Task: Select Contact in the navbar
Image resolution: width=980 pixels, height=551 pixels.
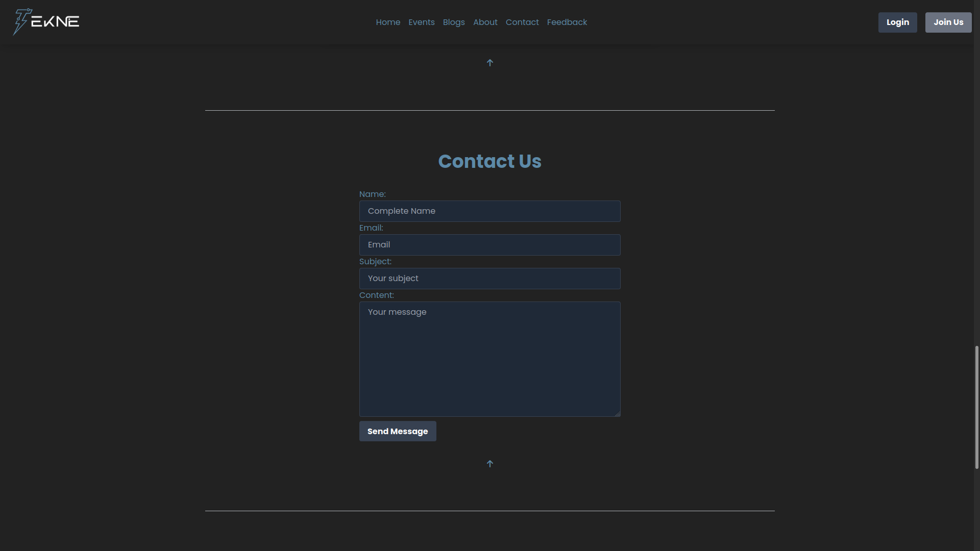Action: (x=522, y=22)
